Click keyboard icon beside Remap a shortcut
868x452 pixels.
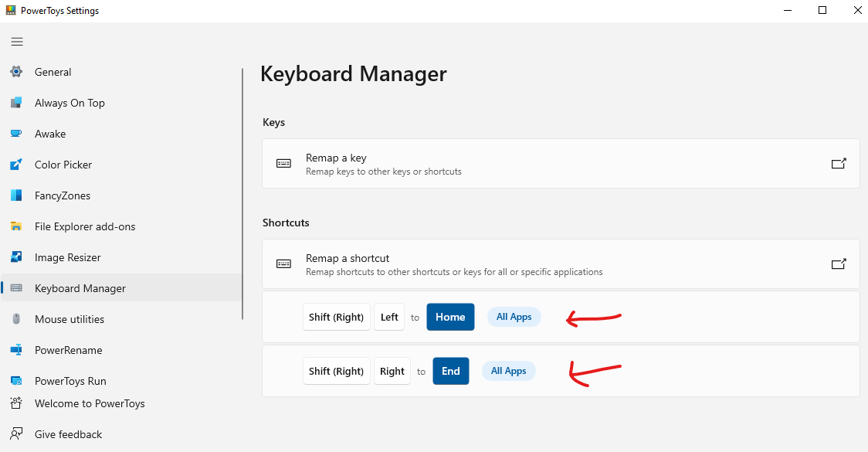[284, 263]
